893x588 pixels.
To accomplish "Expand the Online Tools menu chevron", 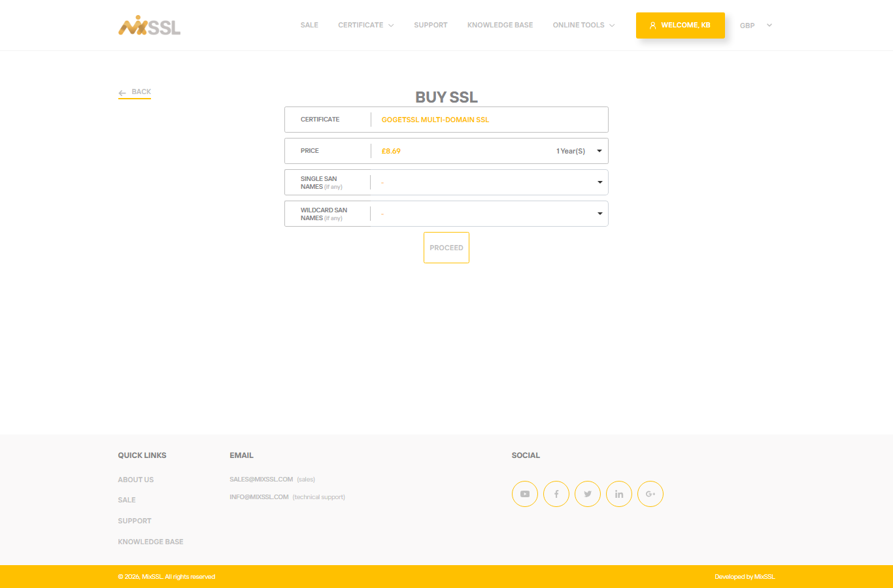I will (612, 25).
